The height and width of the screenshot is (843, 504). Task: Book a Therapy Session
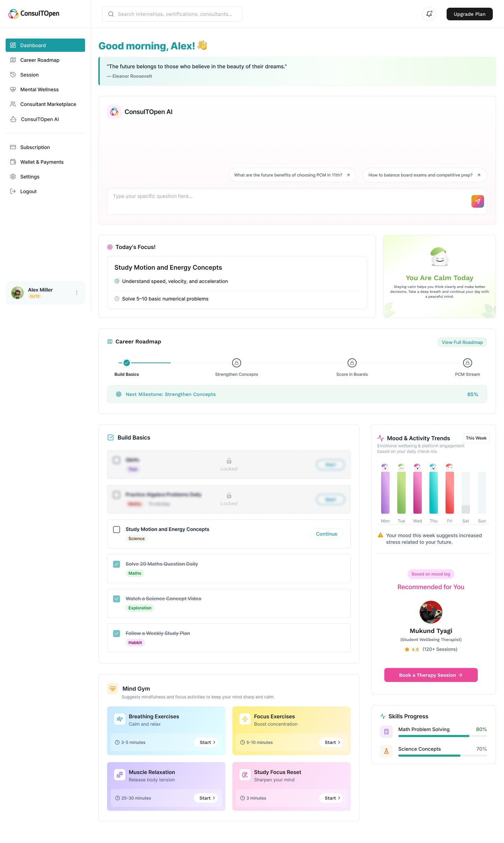(431, 675)
